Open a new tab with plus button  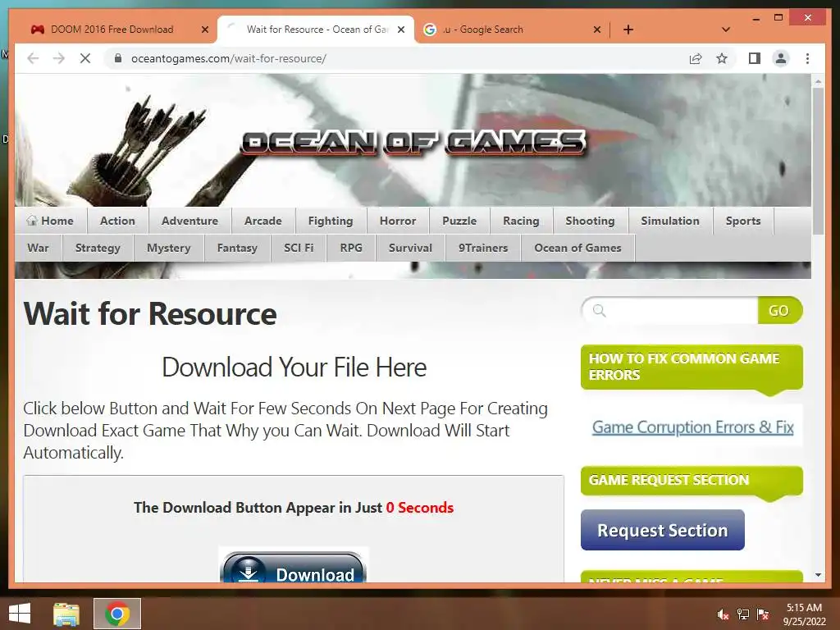click(x=628, y=30)
